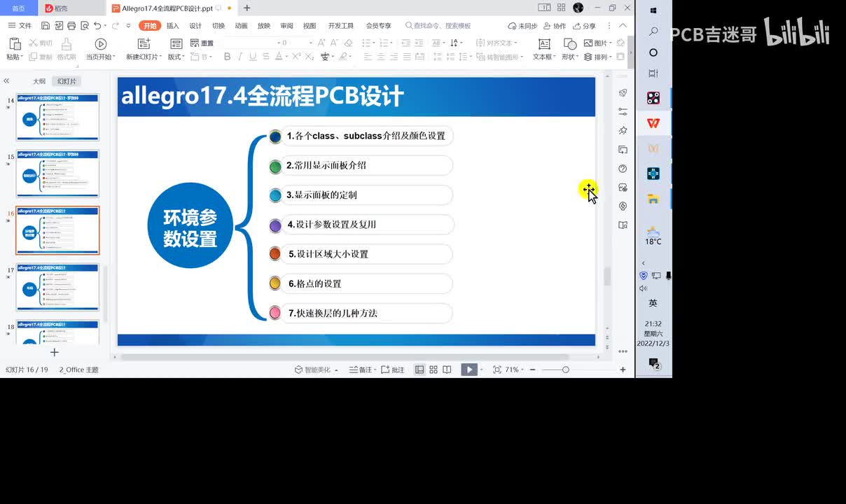Click the fit-to-window icon in status bar
This screenshot has height=504, width=846.
coord(497,370)
